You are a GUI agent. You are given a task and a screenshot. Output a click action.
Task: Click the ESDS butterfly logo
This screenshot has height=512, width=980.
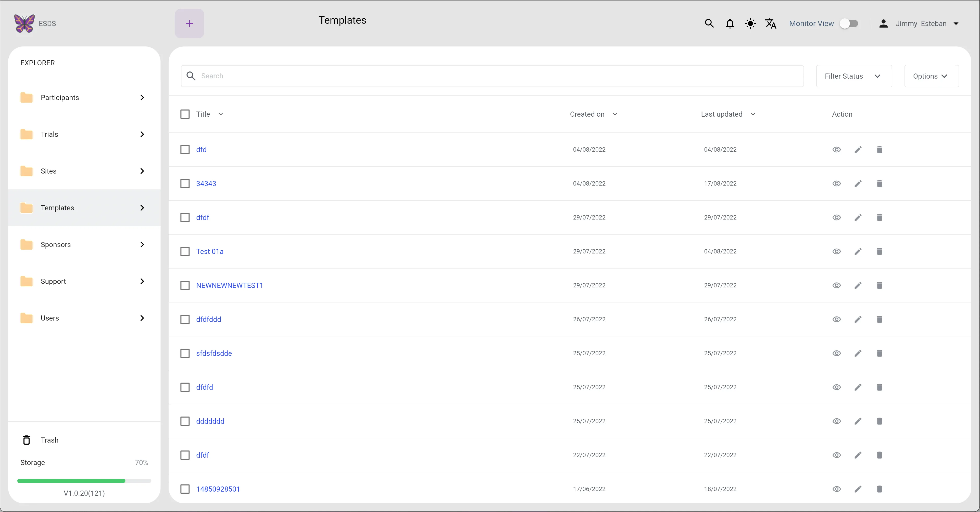[24, 23]
